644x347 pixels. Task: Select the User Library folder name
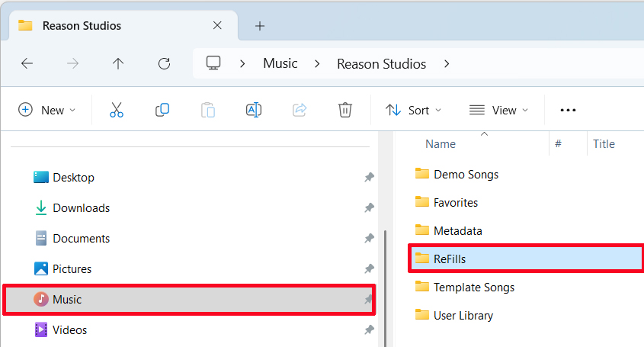463,315
